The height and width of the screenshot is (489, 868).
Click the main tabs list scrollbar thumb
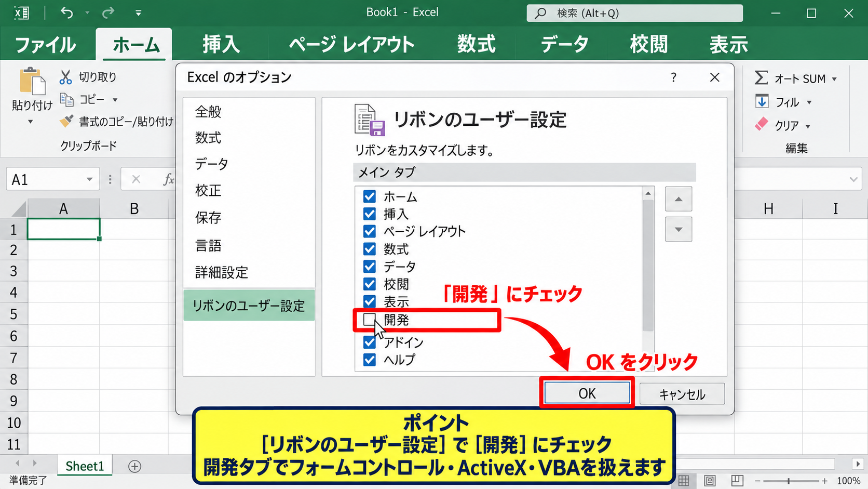pos(648,265)
